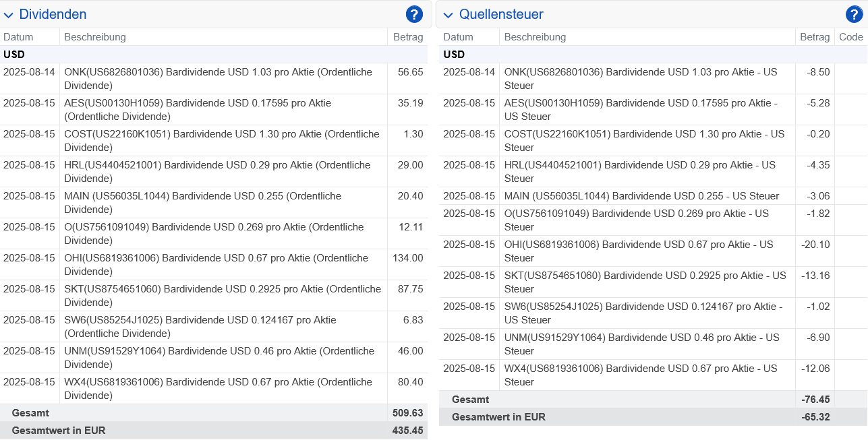Click the Quellensteuer section title

501,14
